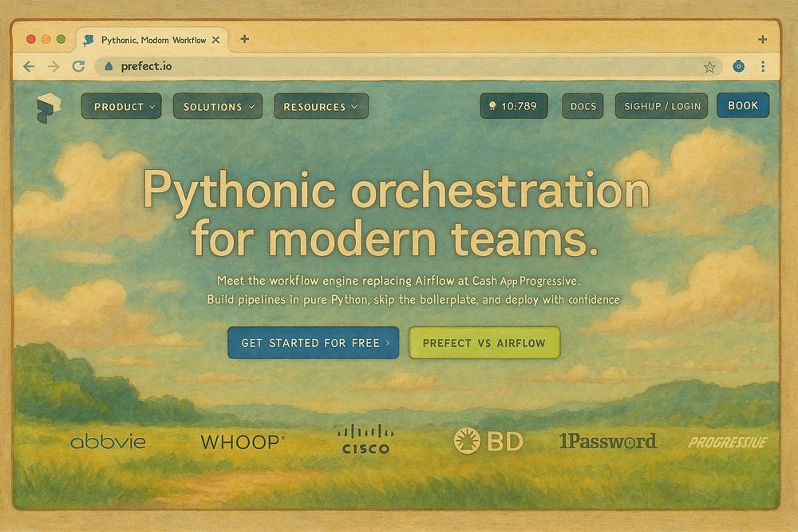Click Signup / Login
798x532 pixels.
pyautogui.click(x=662, y=106)
